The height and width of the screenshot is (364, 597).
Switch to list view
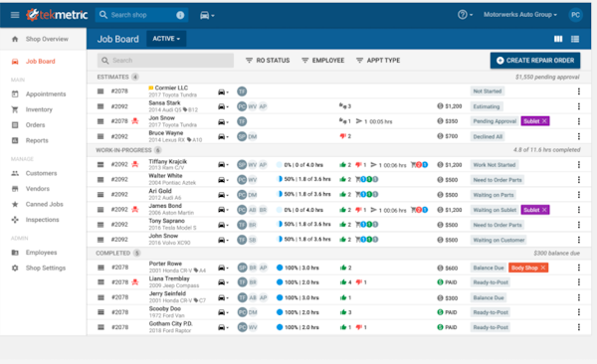[575, 39]
